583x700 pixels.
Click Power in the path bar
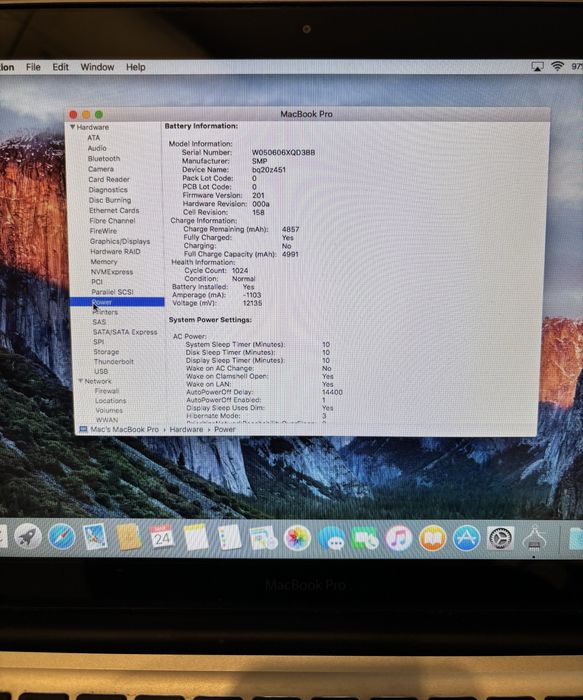pyautogui.click(x=225, y=429)
